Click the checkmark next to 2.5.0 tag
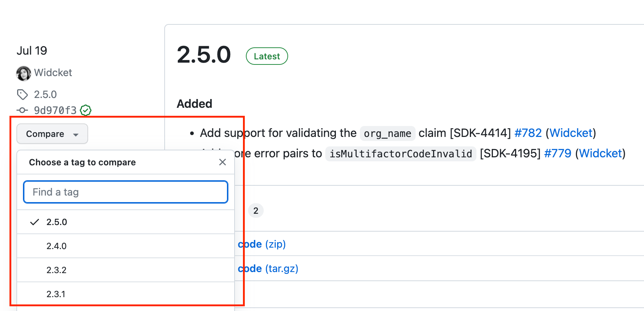 click(x=35, y=222)
